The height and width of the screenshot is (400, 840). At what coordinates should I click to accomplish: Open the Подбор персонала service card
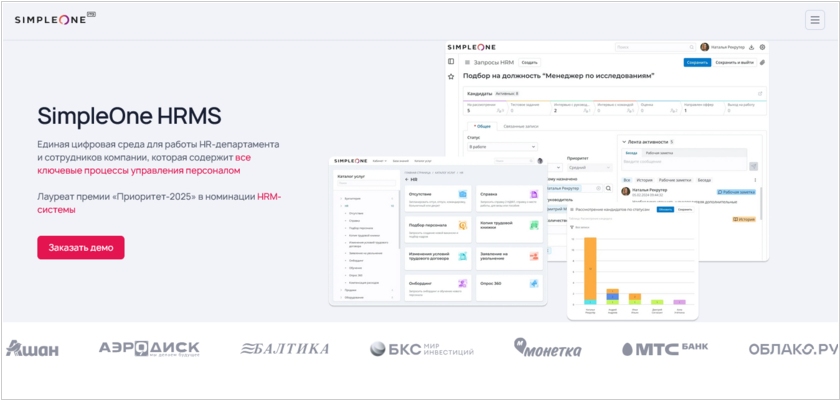[x=438, y=229]
